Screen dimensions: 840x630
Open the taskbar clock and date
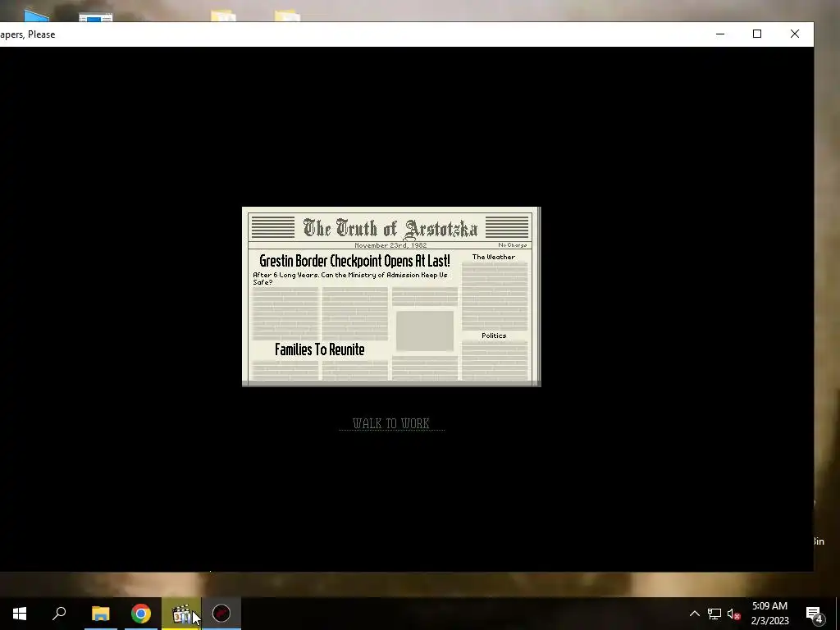pyautogui.click(x=769, y=614)
